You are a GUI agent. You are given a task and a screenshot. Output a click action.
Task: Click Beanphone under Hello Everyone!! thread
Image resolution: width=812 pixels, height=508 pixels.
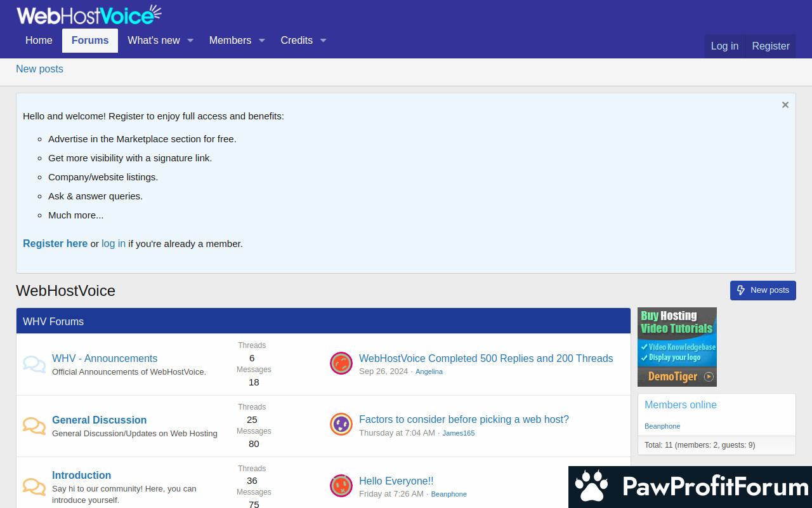click(449, 494)
